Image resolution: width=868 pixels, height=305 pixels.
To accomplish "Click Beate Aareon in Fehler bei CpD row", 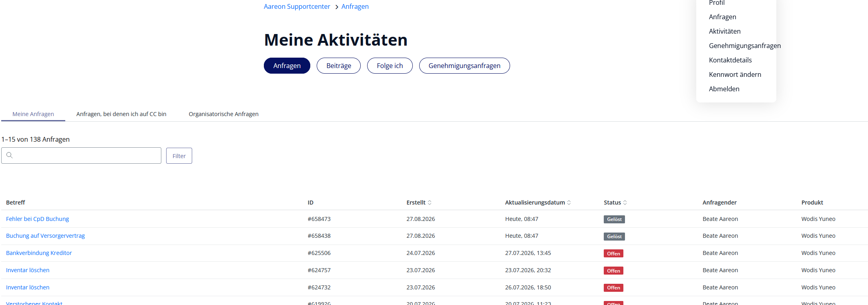I will 720,219.
